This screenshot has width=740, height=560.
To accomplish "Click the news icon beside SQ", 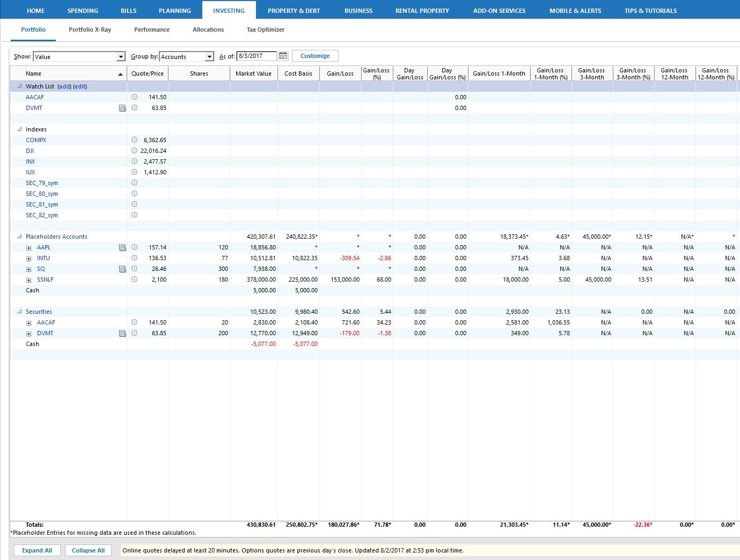I will [122, 269].
